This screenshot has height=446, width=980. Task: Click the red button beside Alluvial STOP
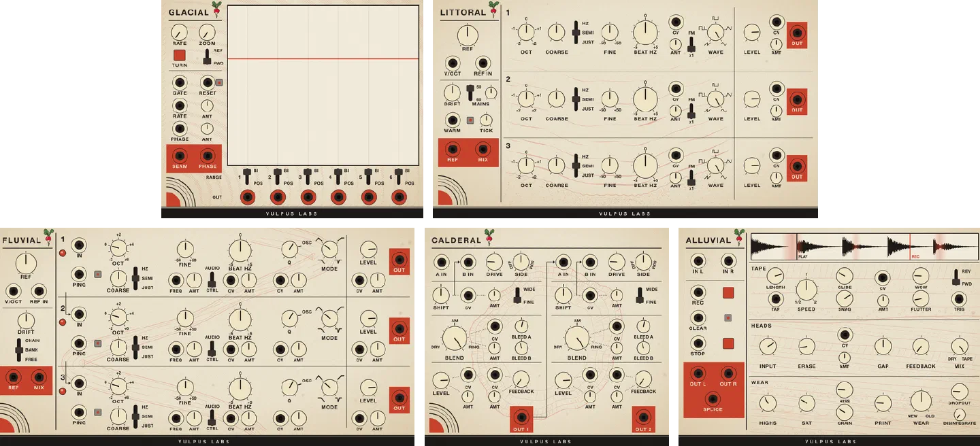pos(728,343)
